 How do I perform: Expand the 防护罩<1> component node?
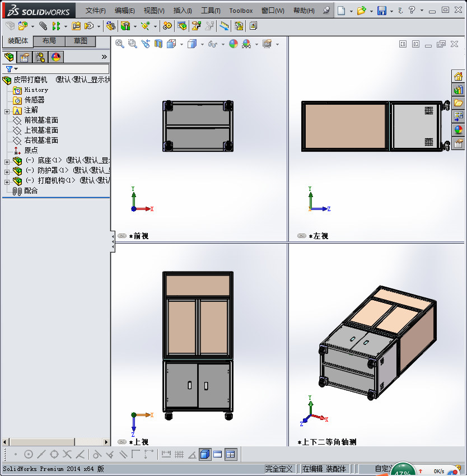click(x=7, y=172)
